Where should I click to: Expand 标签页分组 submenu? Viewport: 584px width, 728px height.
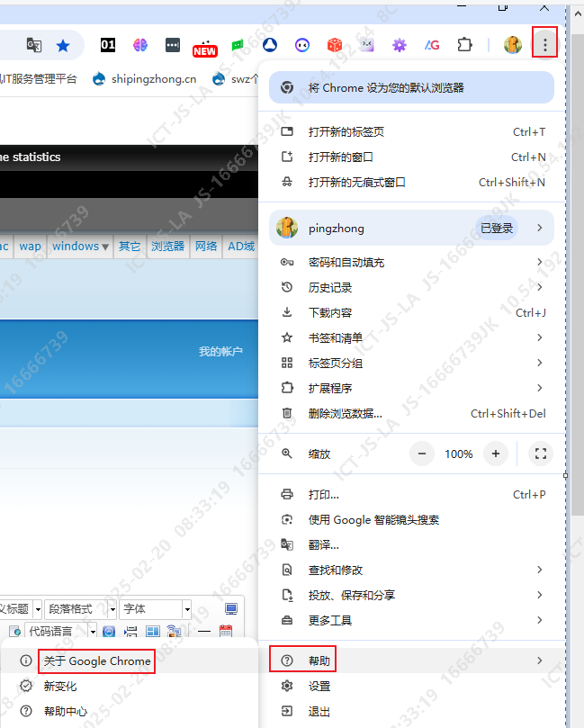pyautogui.click(x=411, y=363)
